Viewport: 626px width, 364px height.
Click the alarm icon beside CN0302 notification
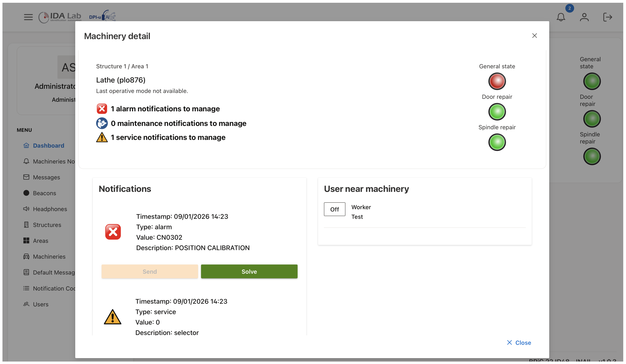point(113,232)
